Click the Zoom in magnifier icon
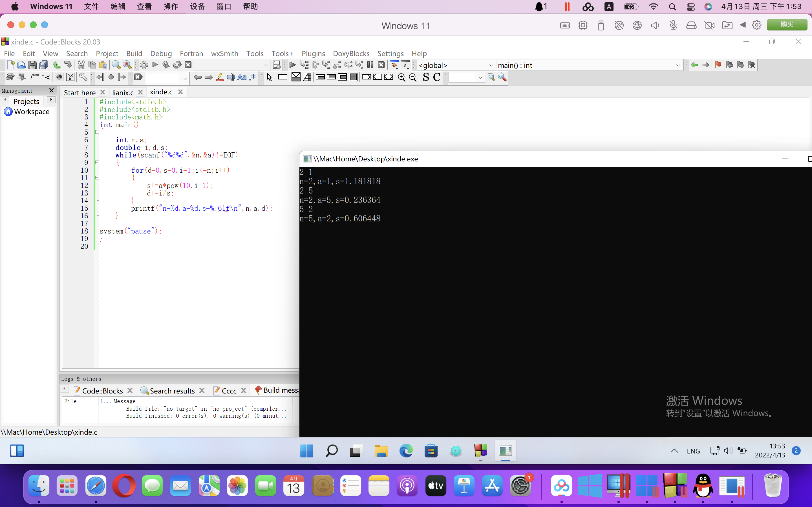Viewport: 812px width, 507px height. click(401, 77)
